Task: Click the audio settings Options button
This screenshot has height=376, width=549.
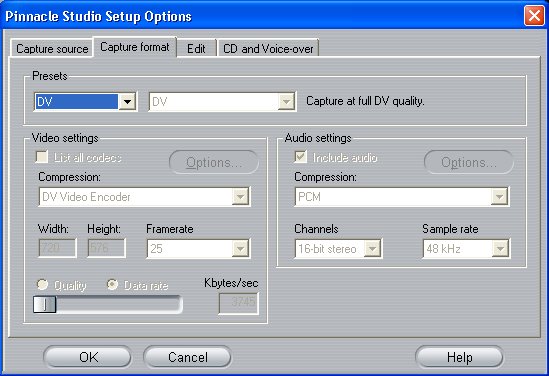Action: [x=468, y=162]
